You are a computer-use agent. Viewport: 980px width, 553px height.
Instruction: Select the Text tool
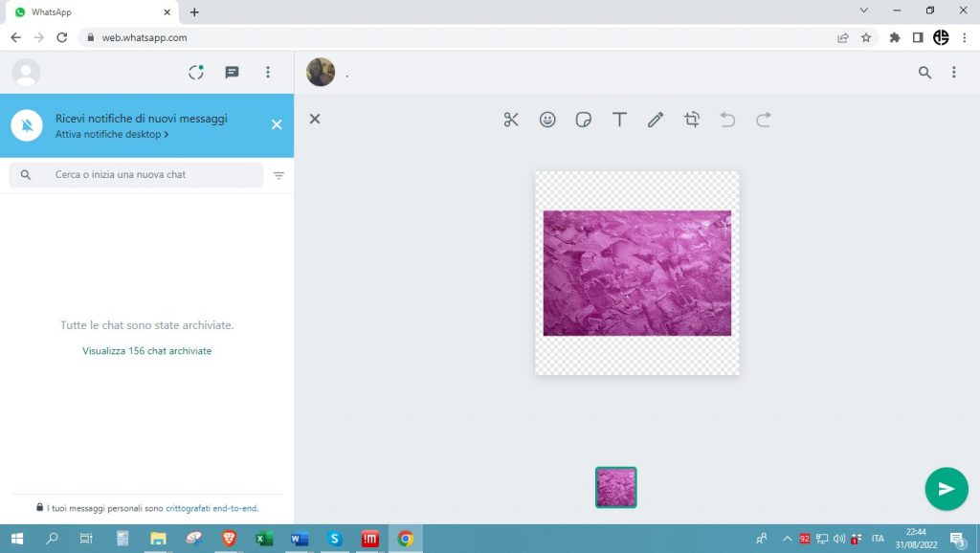click(619, 120)
